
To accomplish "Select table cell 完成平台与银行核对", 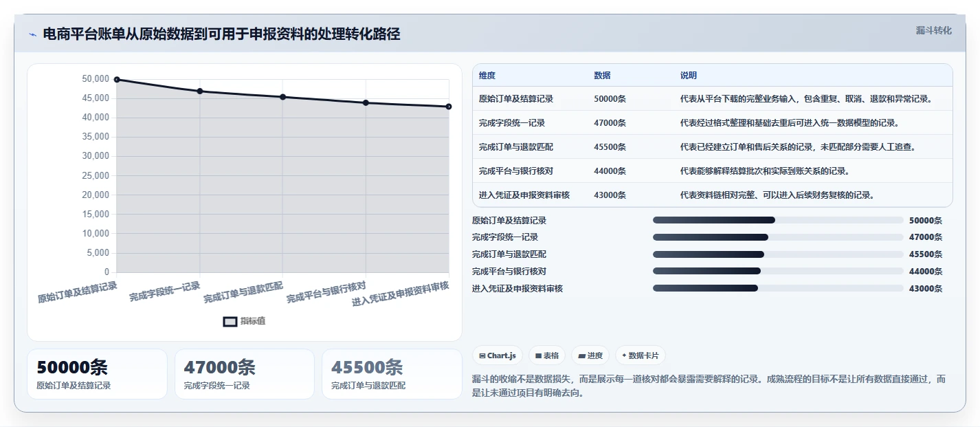I will (x=516, y=171).
